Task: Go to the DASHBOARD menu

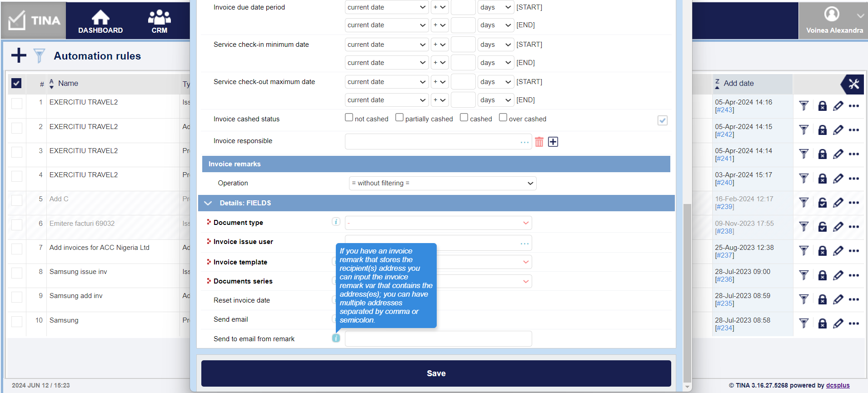Action: point(100,21)
